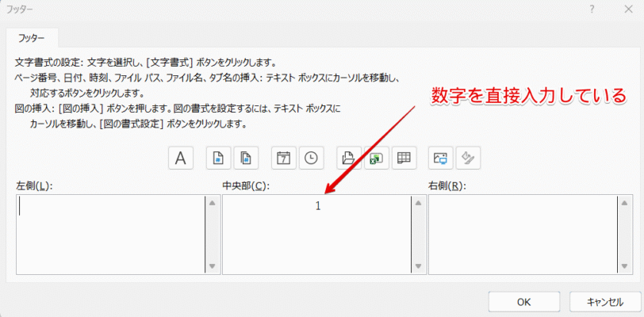
Task: Click the Format Picture icon
Action: [x=468, y=158]
